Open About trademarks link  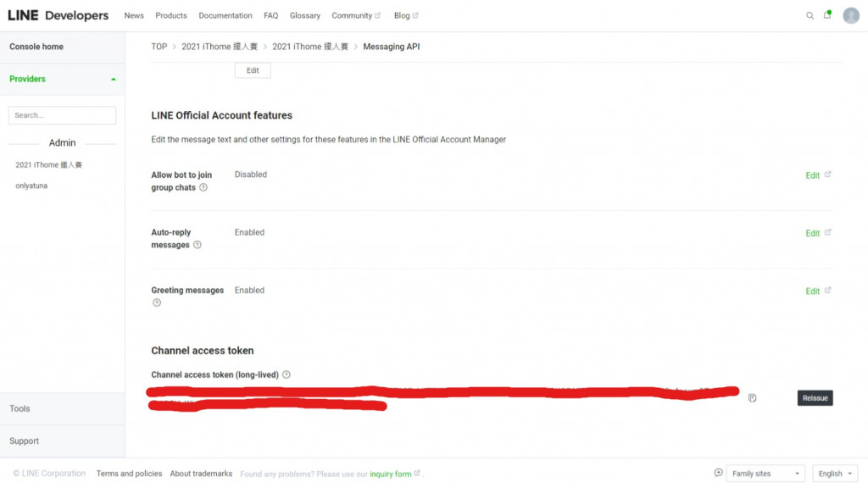pos(201,474)
